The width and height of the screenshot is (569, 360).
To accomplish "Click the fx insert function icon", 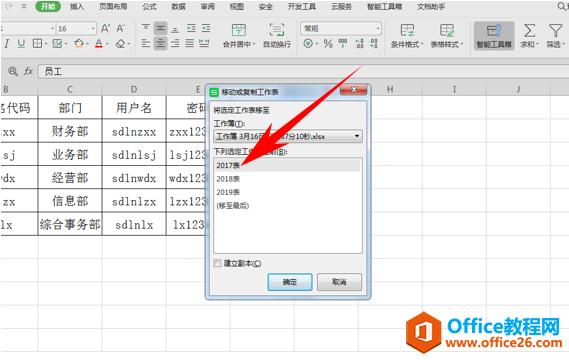I will coord(28,71).
